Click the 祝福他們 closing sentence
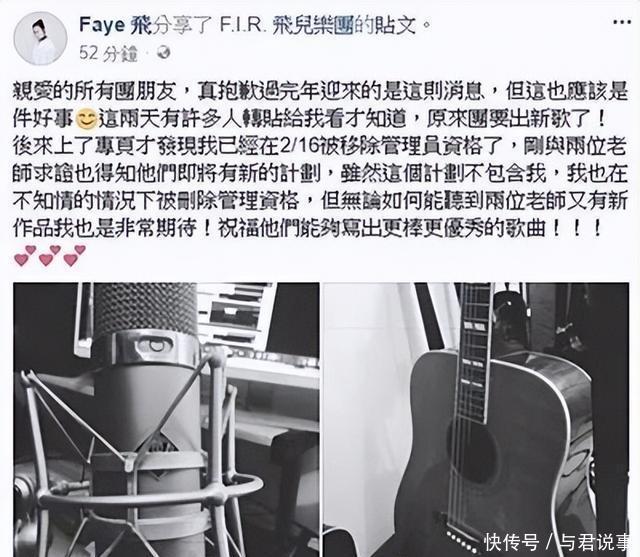 coord(409,229)
